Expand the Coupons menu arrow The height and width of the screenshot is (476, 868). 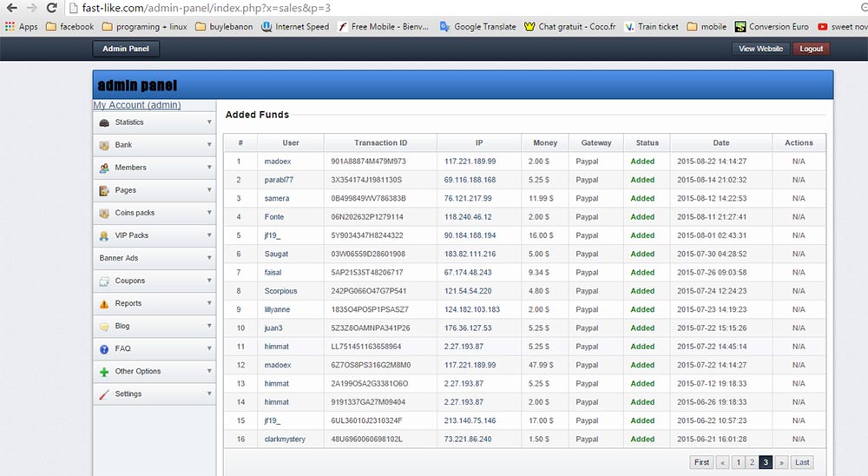pyautogui.click(x=209, y=281)
